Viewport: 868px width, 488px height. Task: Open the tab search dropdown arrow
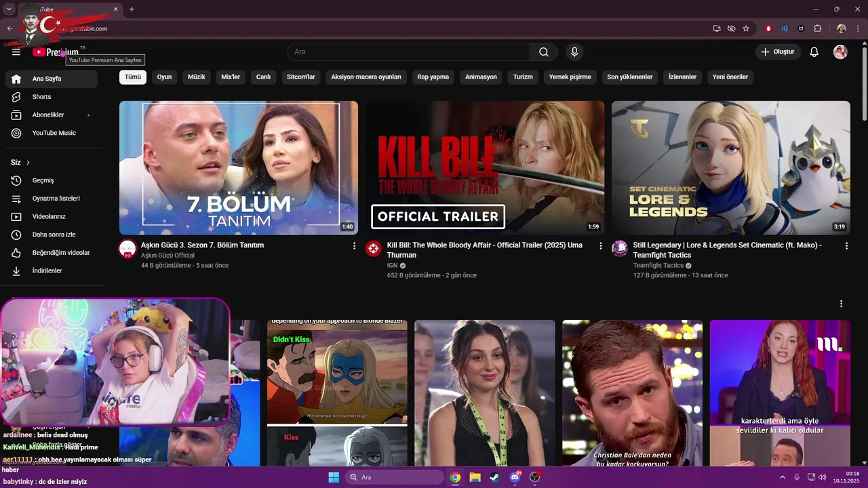7,9
